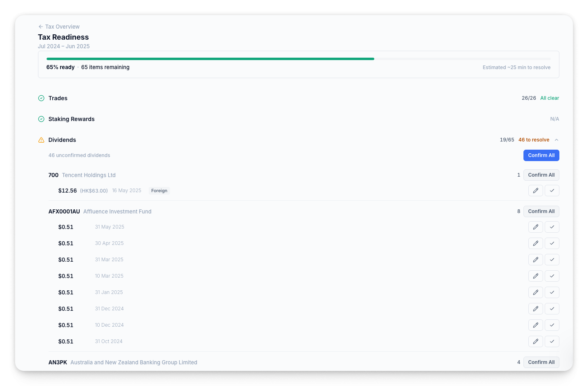Click the '65 items remaining' text
This screenshot has width=588, height=386.
tap(105, 67)
